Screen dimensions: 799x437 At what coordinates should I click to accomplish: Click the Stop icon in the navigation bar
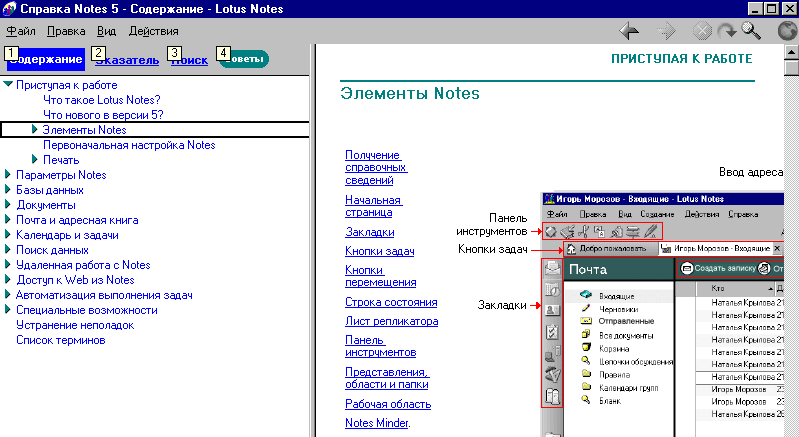tap(702, 32)
